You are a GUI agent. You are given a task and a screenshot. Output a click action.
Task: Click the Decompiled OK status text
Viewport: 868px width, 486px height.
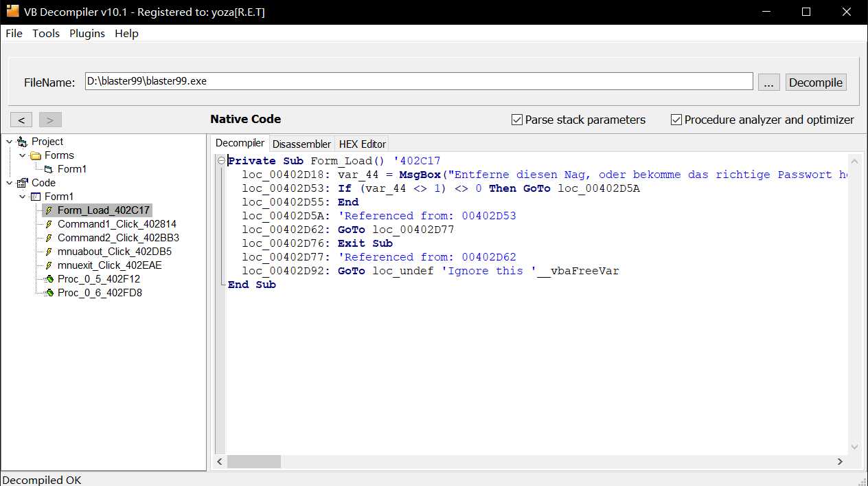[x=42, y=480]
